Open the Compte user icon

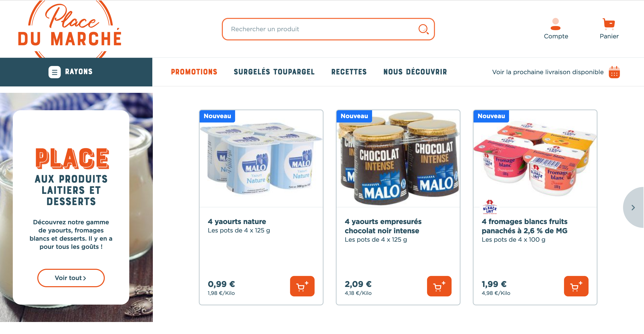coord(556,24)
